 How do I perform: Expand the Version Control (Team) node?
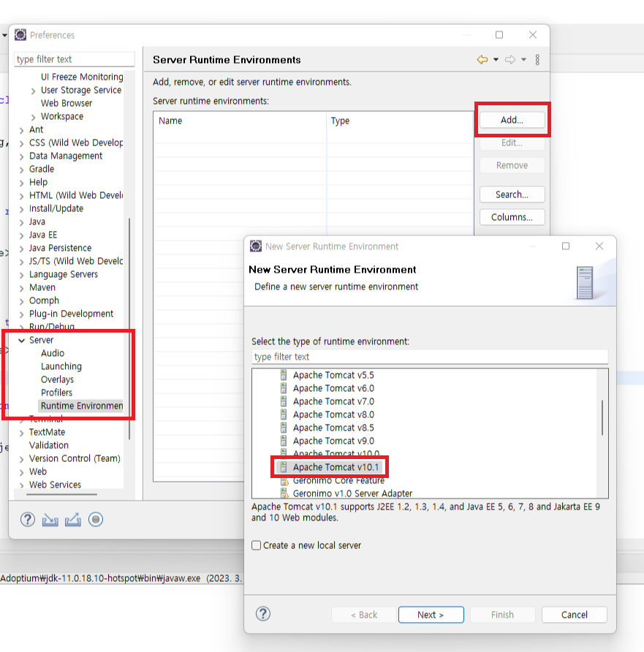(22, 459)
